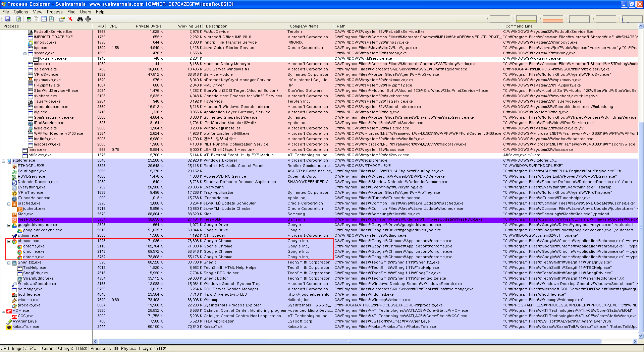Click the SnagitEditor.exe process icon

click(20, 279)
